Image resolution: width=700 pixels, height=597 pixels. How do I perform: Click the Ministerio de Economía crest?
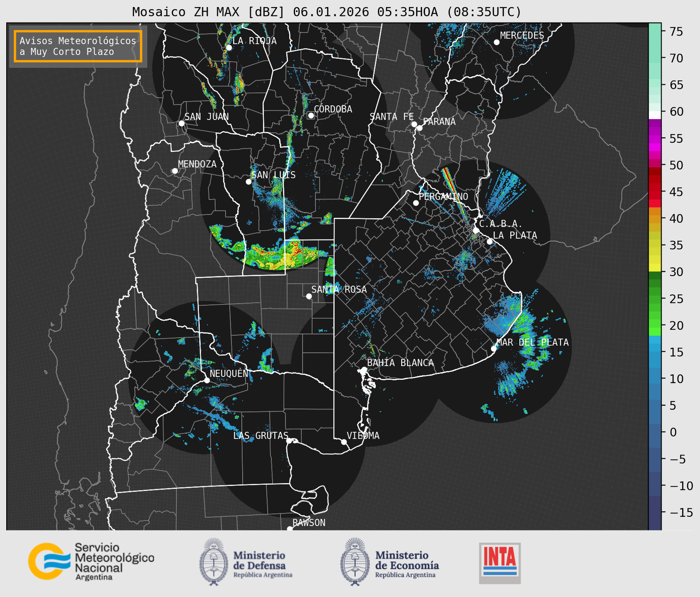click(x=355, y=562)
